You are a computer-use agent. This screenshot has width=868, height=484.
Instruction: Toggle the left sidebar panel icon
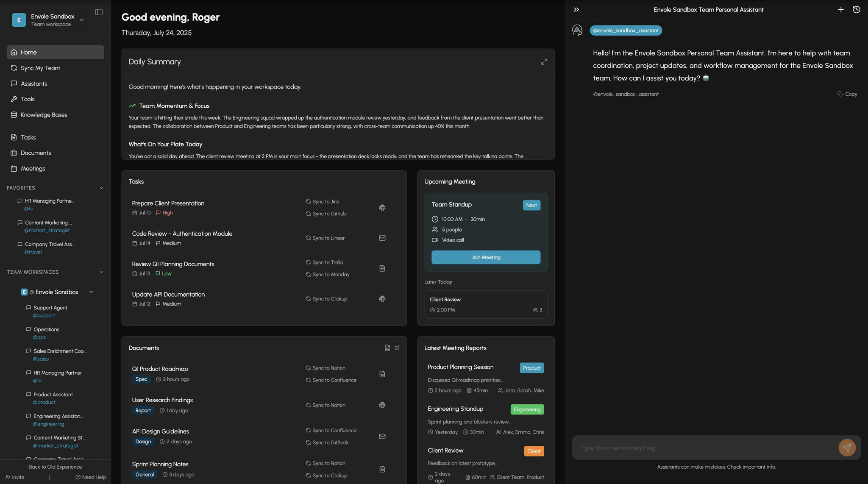tap(99, 12)
